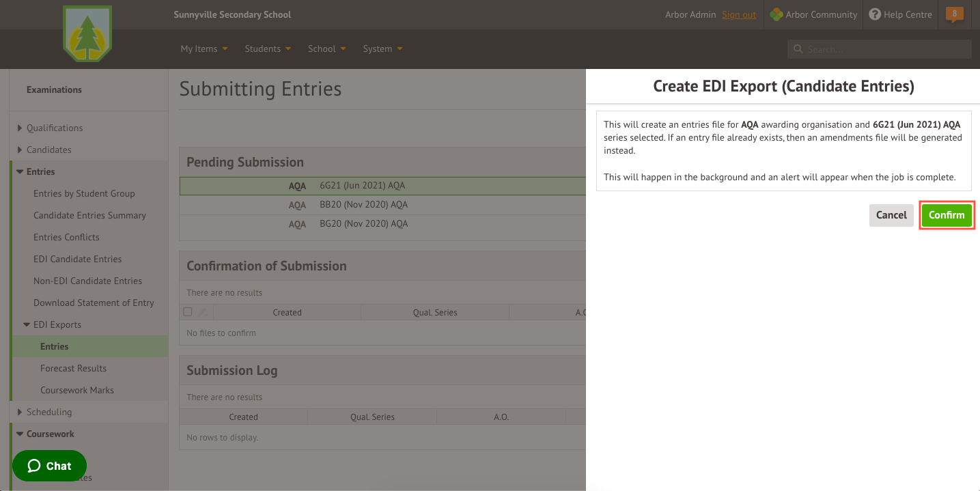Open the System menu
The image size is (980, 491).
(382, 49)
